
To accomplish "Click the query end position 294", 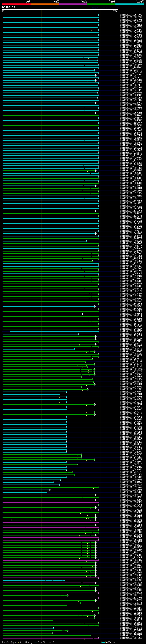I will [x=115, y=11].
